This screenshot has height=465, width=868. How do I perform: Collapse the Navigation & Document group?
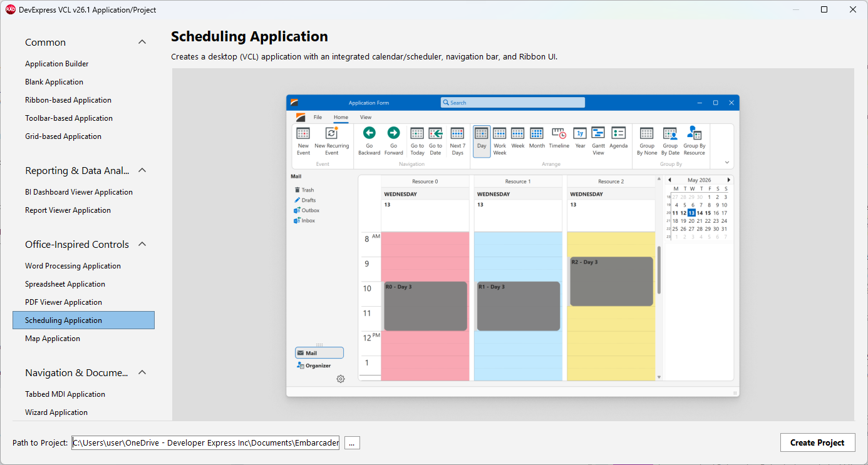[142, 372]
